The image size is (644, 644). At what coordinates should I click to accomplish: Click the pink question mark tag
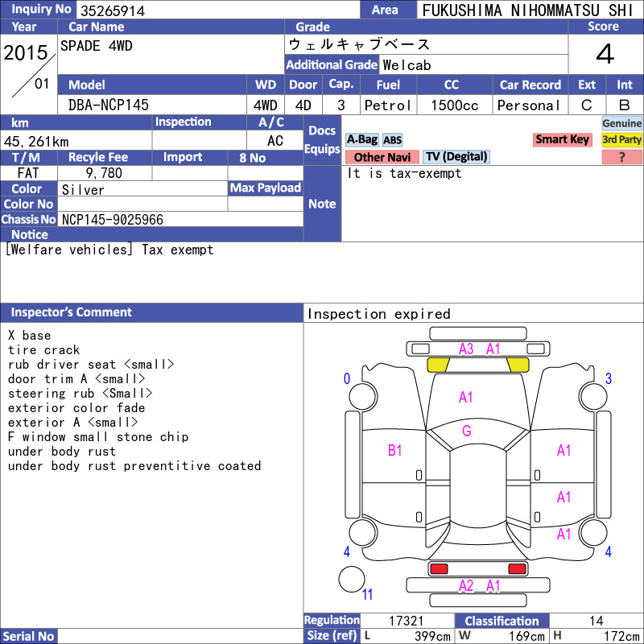click(621, 157)
